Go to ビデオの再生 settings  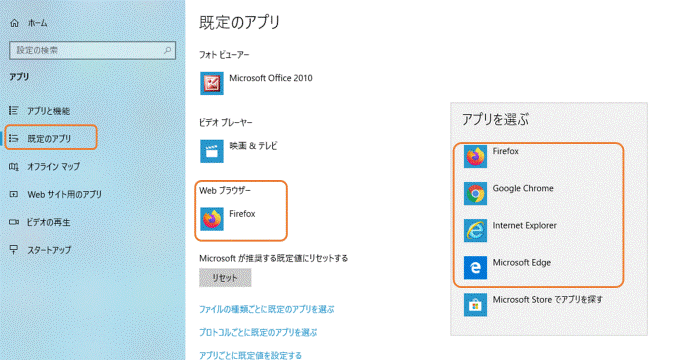48,223
